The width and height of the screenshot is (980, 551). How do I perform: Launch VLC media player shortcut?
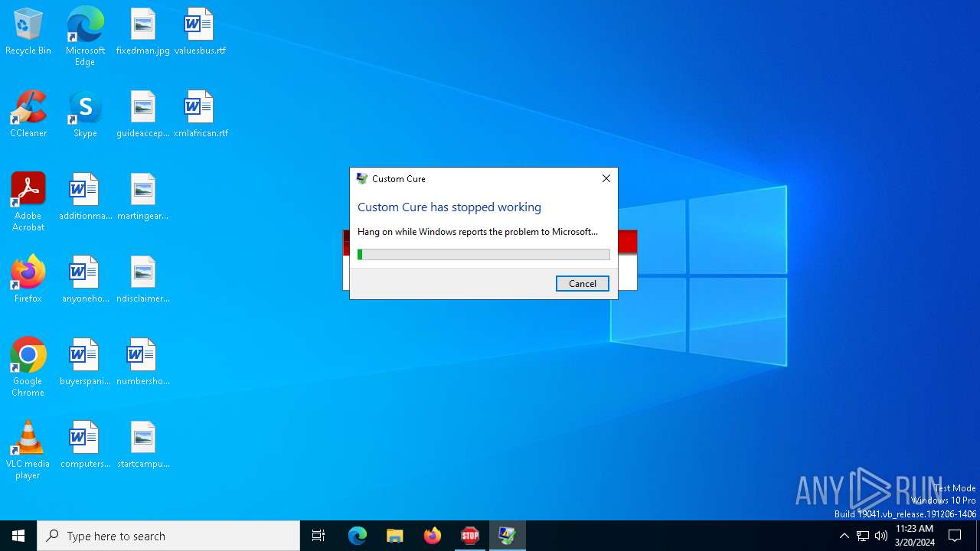28,450
